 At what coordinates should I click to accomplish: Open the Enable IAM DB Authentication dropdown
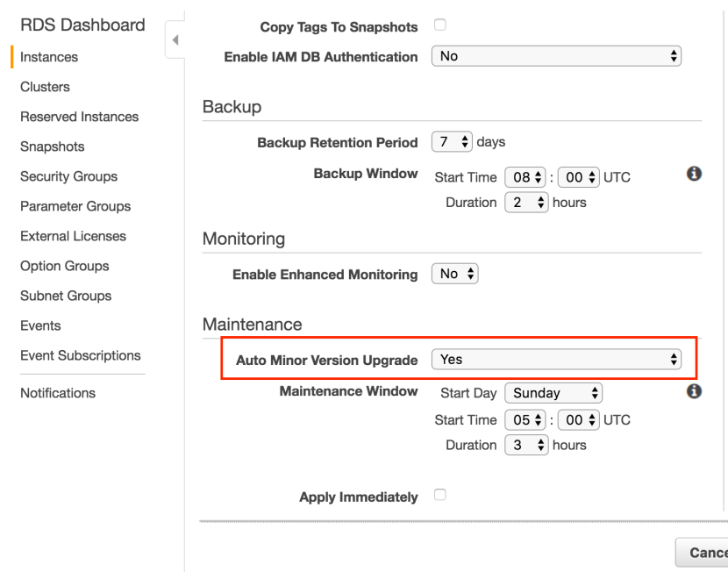557,56
